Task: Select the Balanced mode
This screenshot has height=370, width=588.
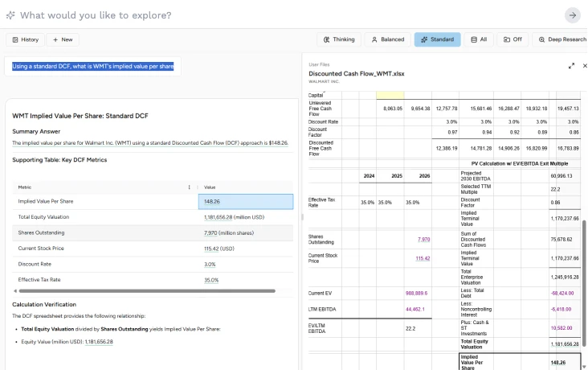Action: pos(388,39)
